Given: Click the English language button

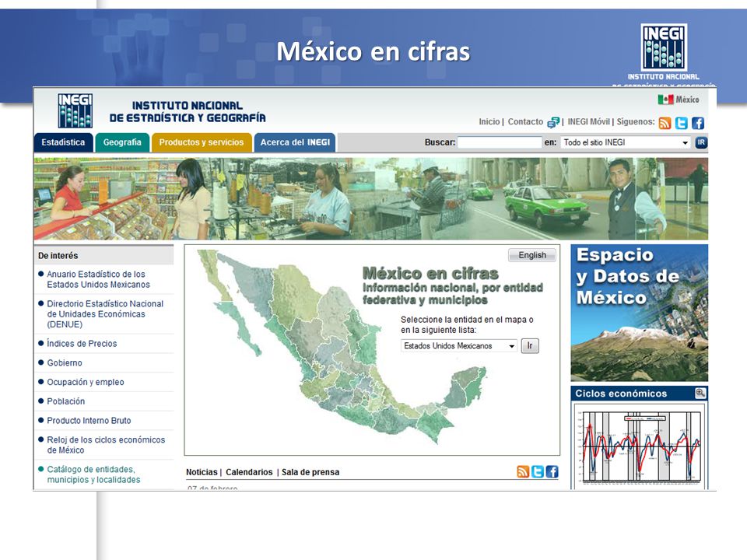Looking at the screenshot, I should click(x=532, y=255).
